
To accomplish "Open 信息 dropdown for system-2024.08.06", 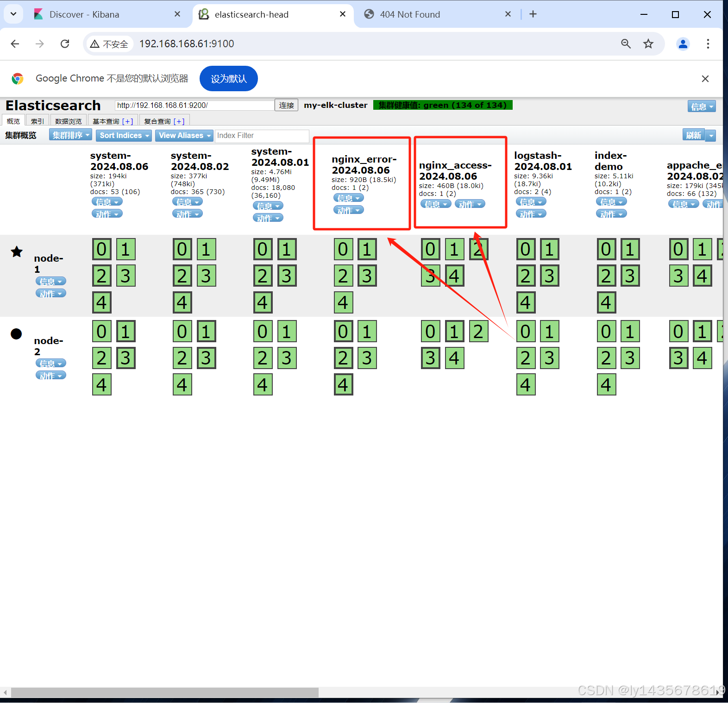I will click(x=107, y=201).
